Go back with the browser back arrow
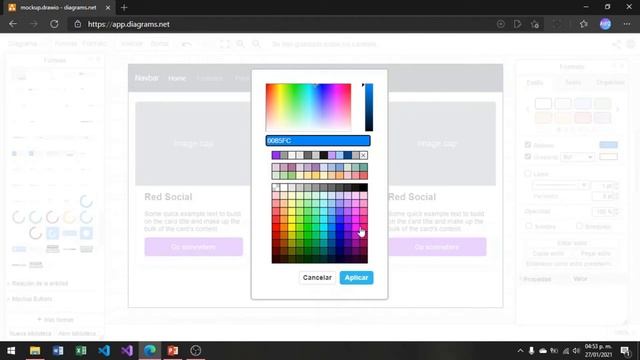This screenshot has width=640, height=360. click(13, 24)
